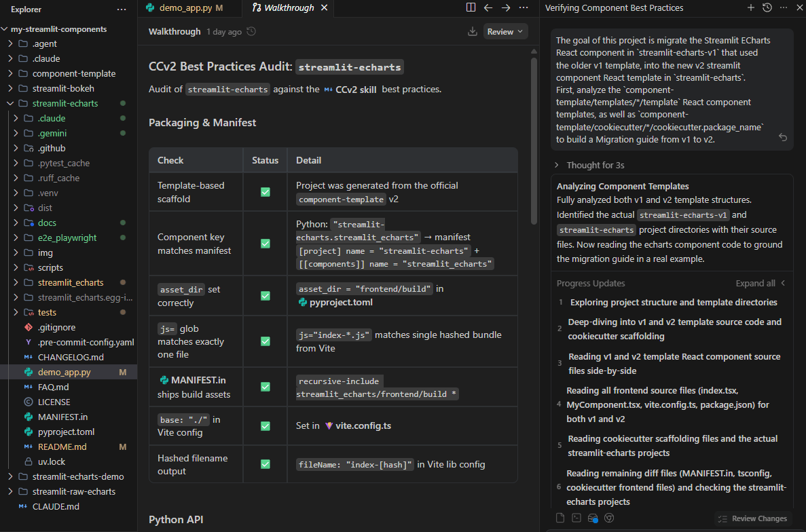Open the Review dropdown
This screenshot has height=532, width=806.
click(505, 31)
